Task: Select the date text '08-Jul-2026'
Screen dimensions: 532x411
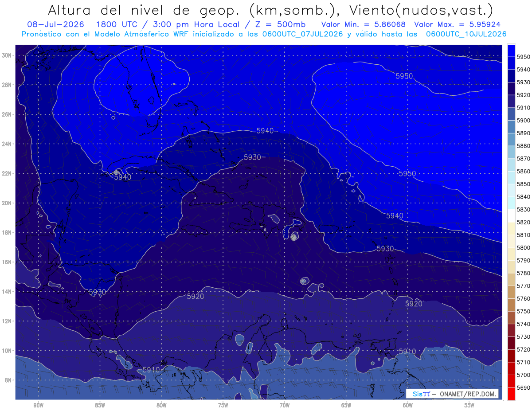Action: [x=55, y=24]
